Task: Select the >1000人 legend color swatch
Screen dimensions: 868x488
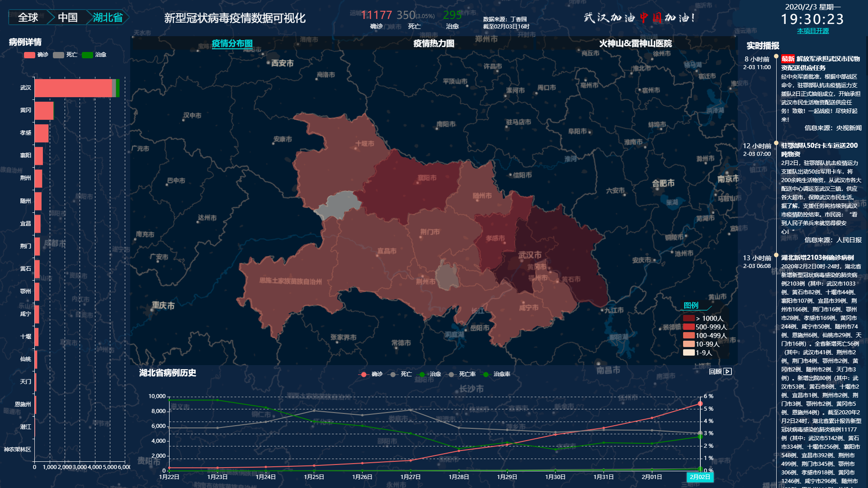Action: [x=689, y=318]
